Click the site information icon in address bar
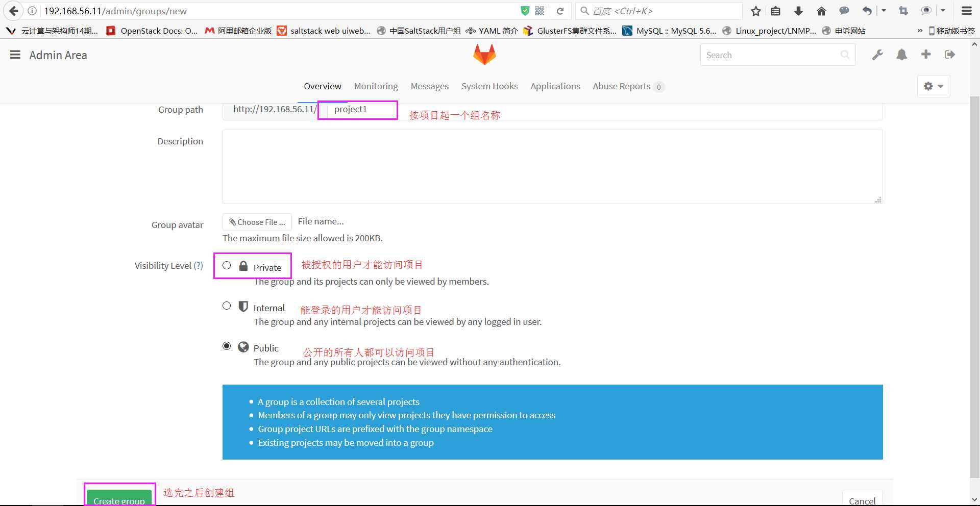The height and width of the screenshot is (506, 980). pos(32,11)
